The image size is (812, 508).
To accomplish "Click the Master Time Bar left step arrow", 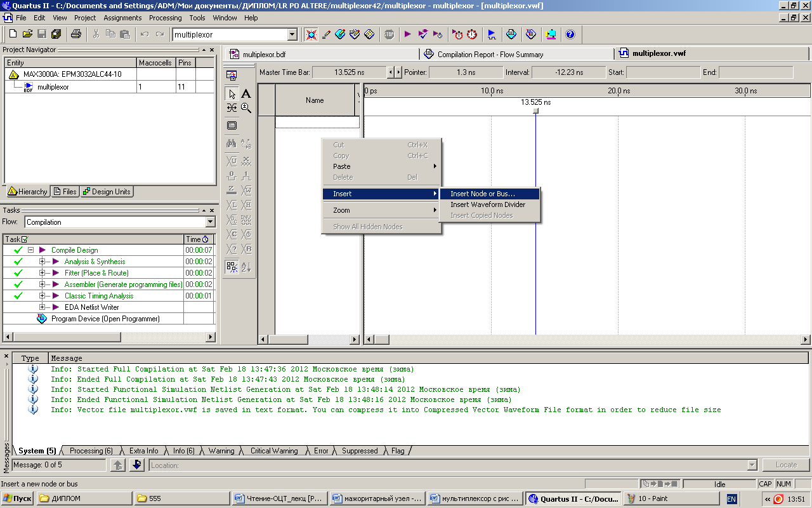I will [x=391, y=72].
